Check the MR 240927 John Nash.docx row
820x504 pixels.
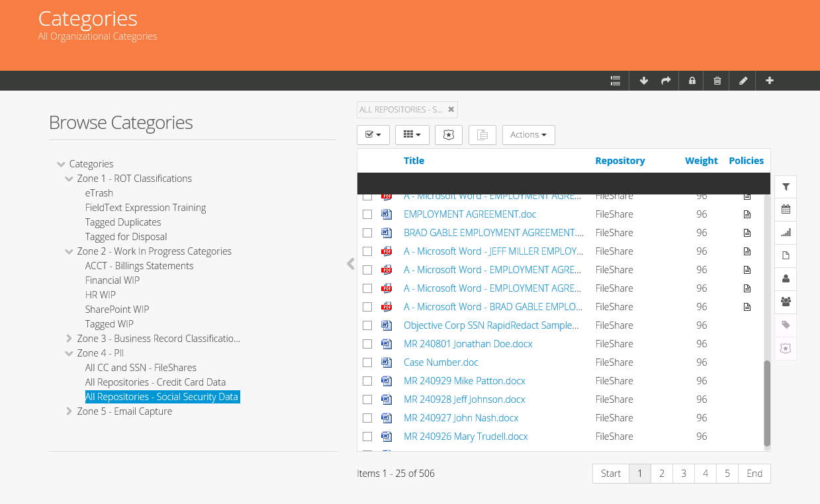coord(367,418)
